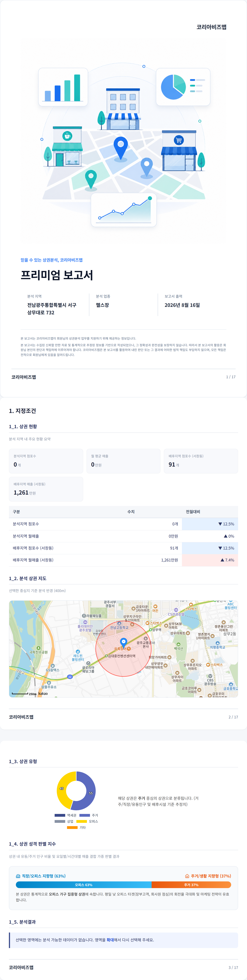Screen dimensions: 247x980
Task: Click the report date 2026년 8월 16일
Action: pyautogui.click(x=182, y=305)
